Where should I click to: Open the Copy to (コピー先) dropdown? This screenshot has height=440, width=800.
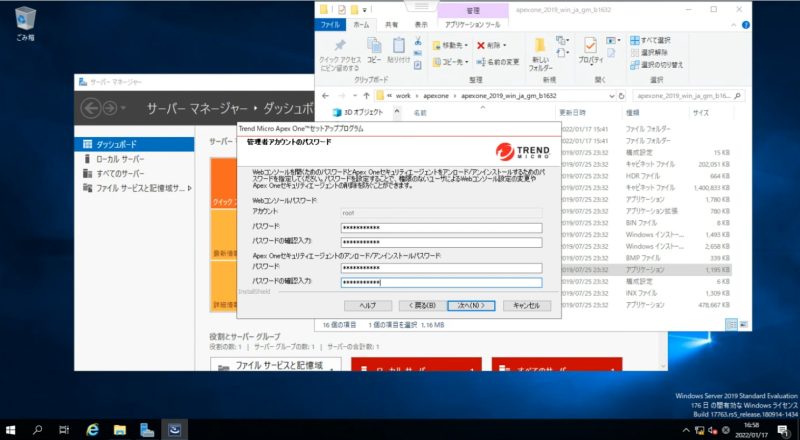(x=450, y=62)
